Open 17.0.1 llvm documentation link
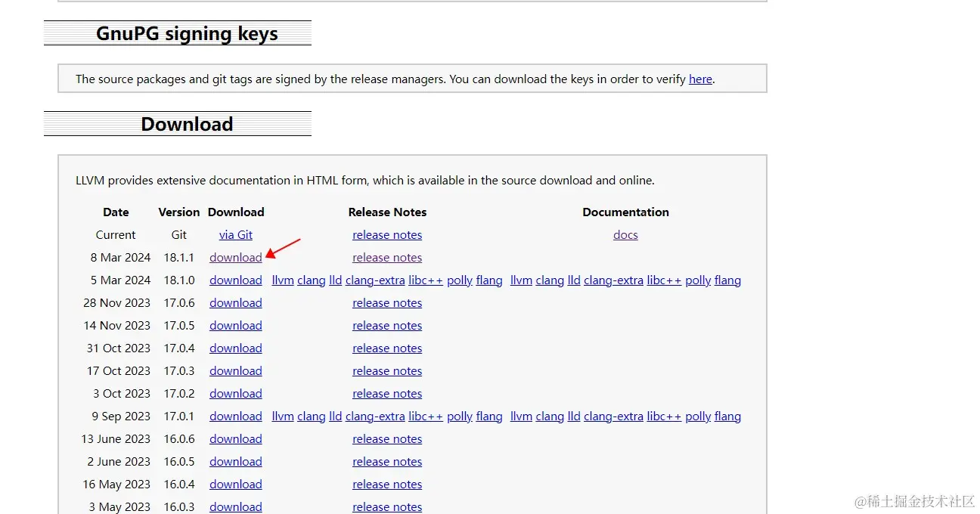Viewport: 980px width, 514px height. pyautogui.click(x=521, y=416)
